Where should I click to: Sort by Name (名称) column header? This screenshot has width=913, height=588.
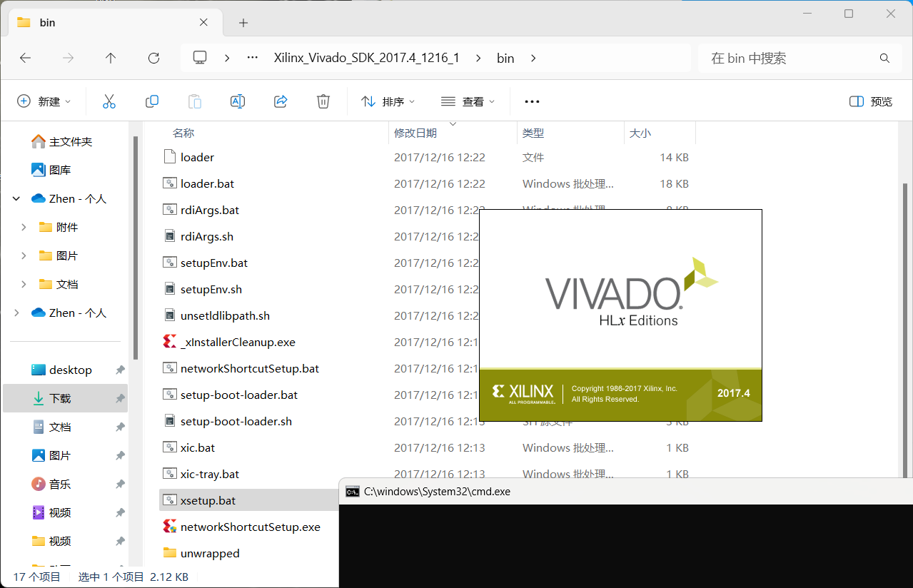[183, 133]
